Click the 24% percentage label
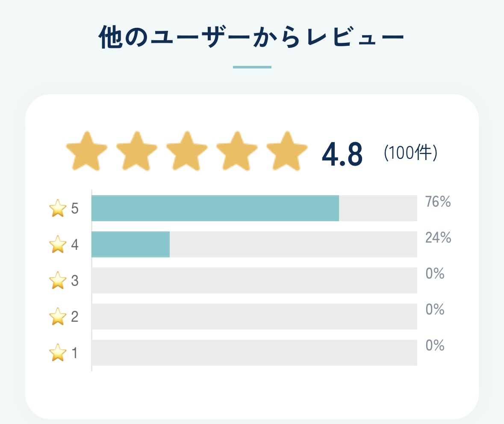This screenshot has width=504, height=424. pos(438,238)
